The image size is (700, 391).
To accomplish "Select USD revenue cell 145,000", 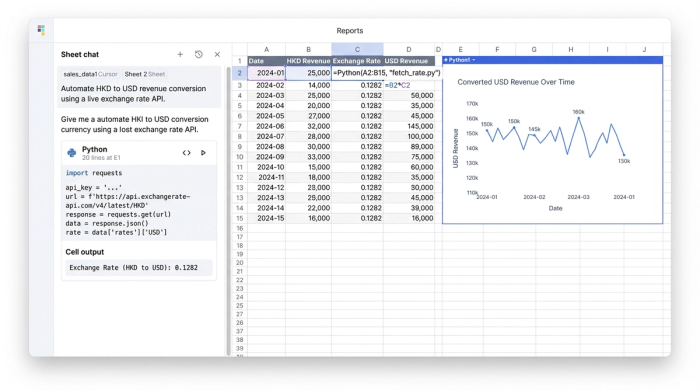I will coord(408,126).
